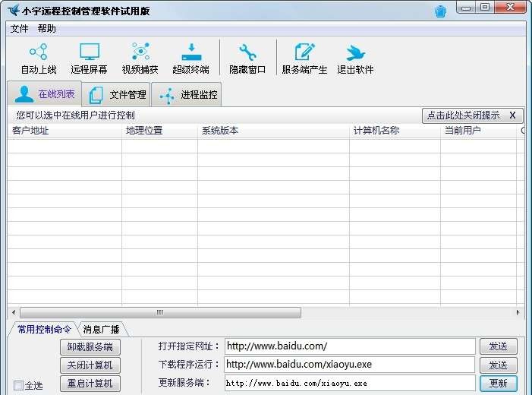Viewport: 532px width, 395px height.
Task: Open the 帮助 menu
Action: (x=47, y=29)
